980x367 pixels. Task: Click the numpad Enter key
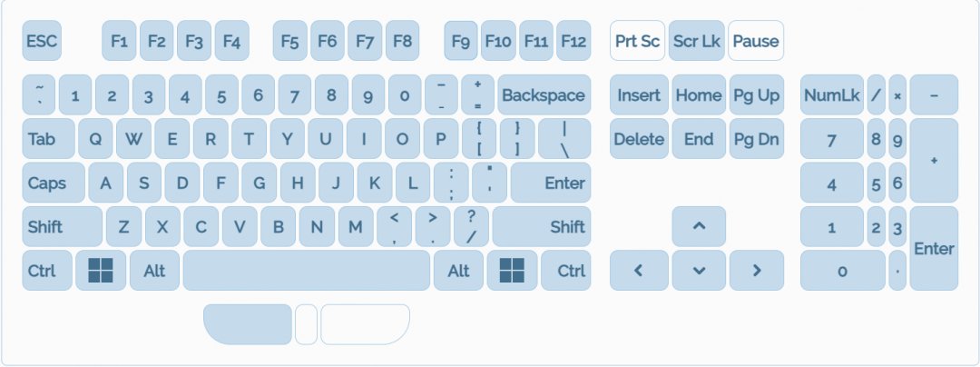pos(934,248)
